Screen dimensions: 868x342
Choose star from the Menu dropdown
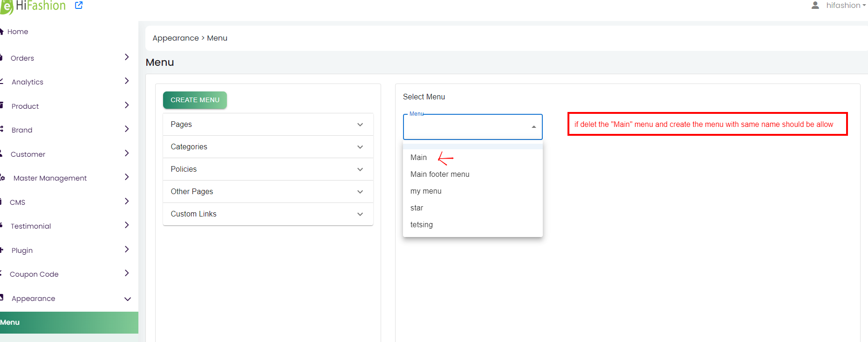[473, 208]
